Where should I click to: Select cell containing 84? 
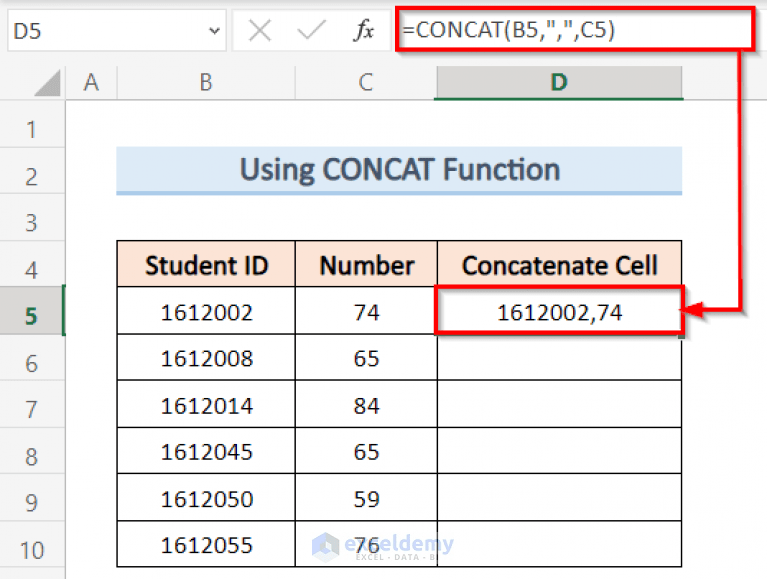tap(366, 405)
